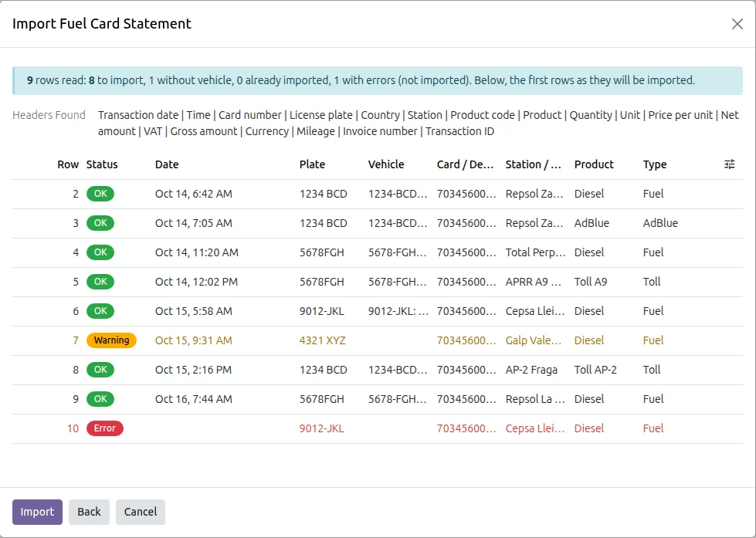Select the Warning badge in row 7
Viewport: 756px width, 538px height.
111,340
